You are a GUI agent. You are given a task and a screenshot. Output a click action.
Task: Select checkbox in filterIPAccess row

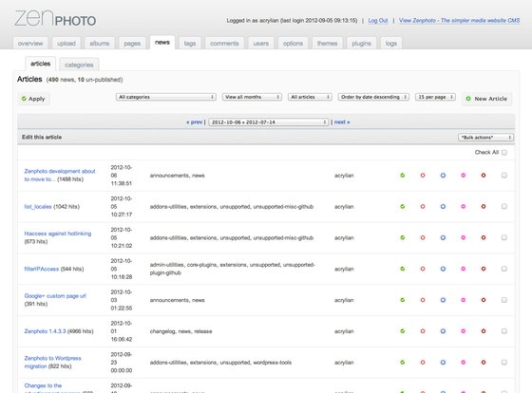tap(504, 269)
